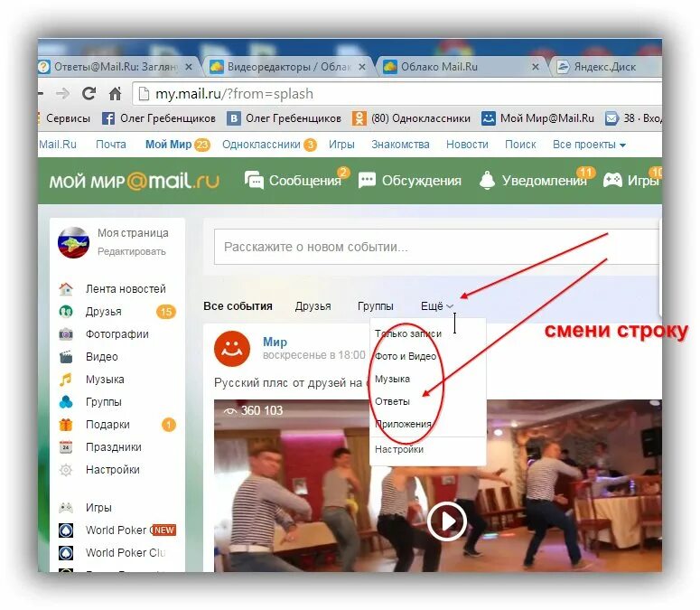Switch to the Видеоредакторы / Облако tab

288,67
